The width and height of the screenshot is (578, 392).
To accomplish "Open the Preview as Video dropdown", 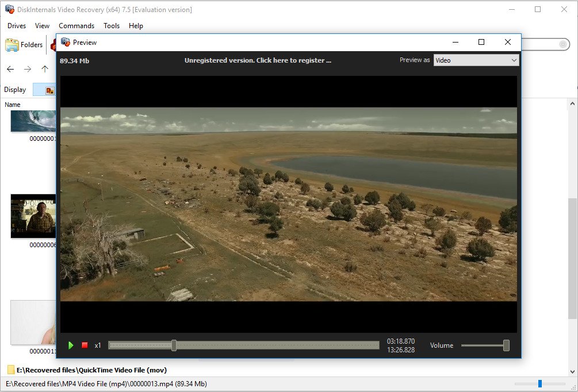I will click(x=476, y=60).
